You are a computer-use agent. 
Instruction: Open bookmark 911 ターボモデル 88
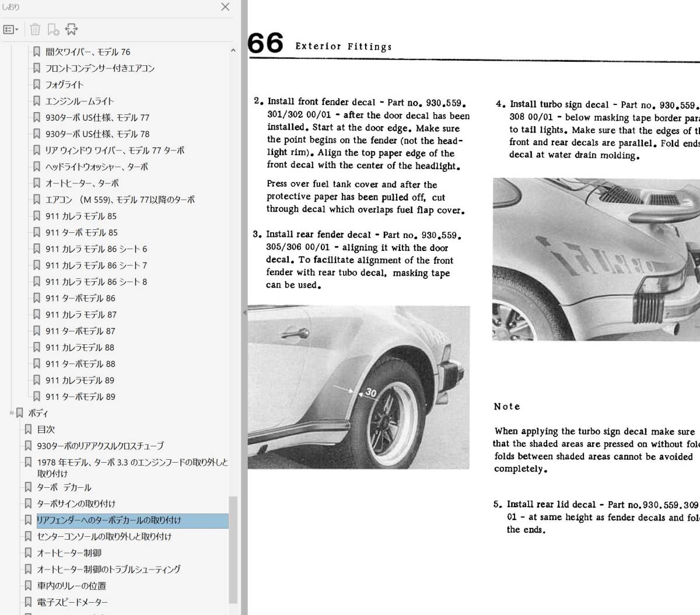80,364
